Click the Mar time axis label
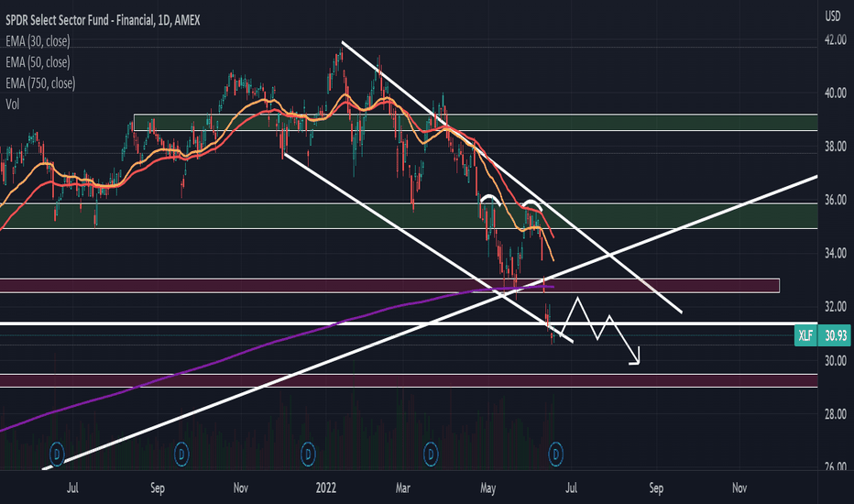 (403, 488)
